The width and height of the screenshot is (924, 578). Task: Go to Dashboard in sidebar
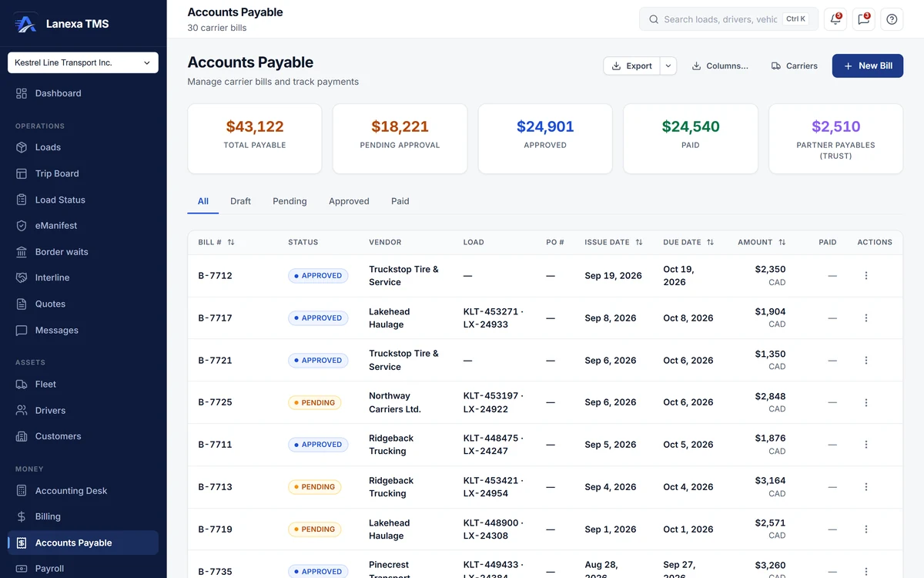tap(83, 93)
